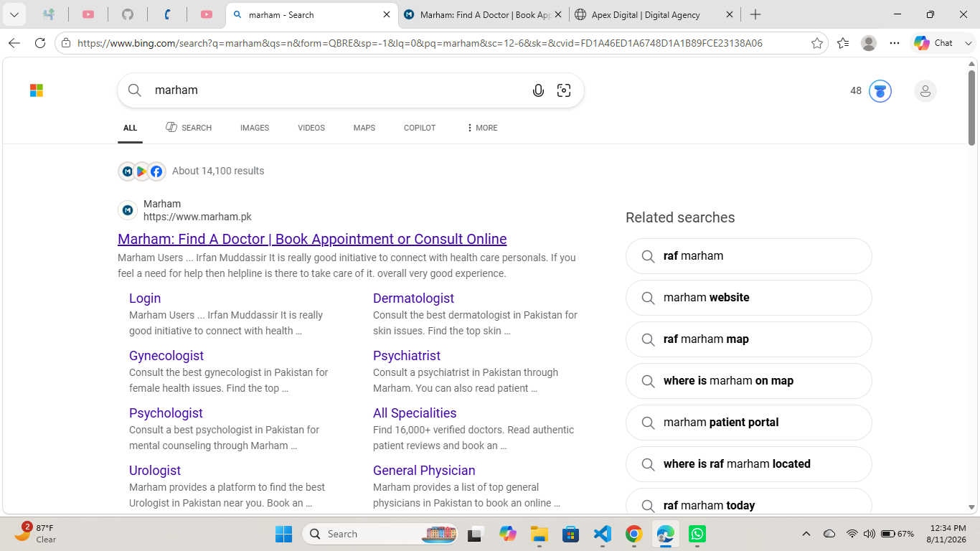Open the Login sublink under Marham

click(145, 298)
